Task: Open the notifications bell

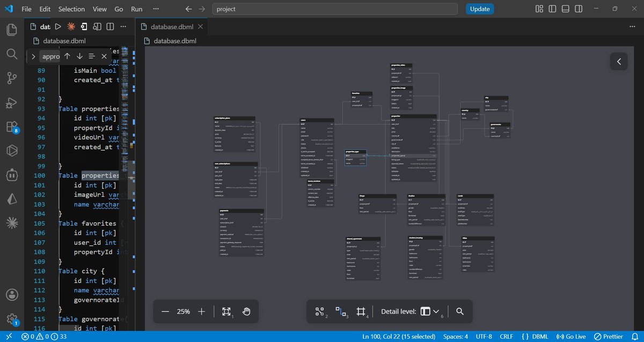Action: (x=635, y=337)
